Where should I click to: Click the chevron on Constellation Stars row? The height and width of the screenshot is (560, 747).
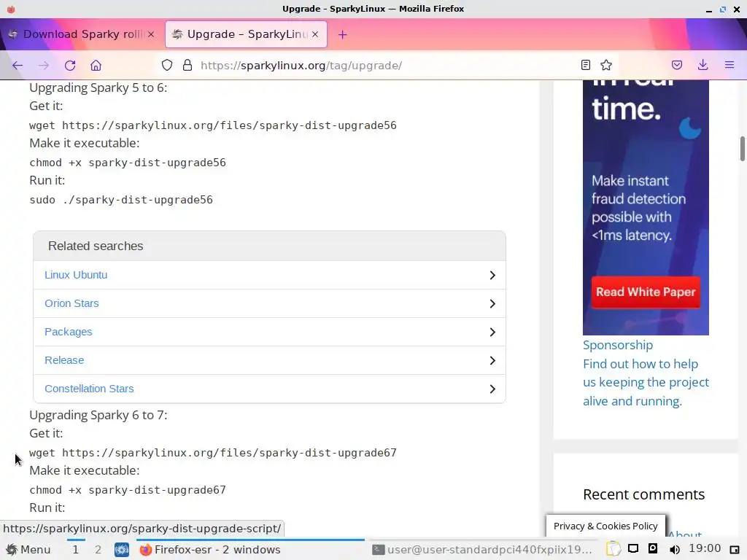point(492,389)
